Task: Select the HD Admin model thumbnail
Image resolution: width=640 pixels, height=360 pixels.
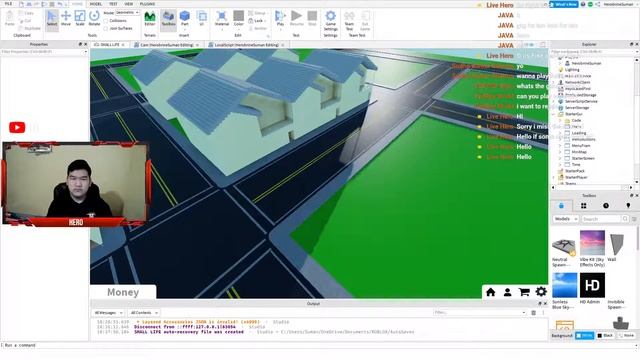Action: pyautogui.click(x=592, y=285)
